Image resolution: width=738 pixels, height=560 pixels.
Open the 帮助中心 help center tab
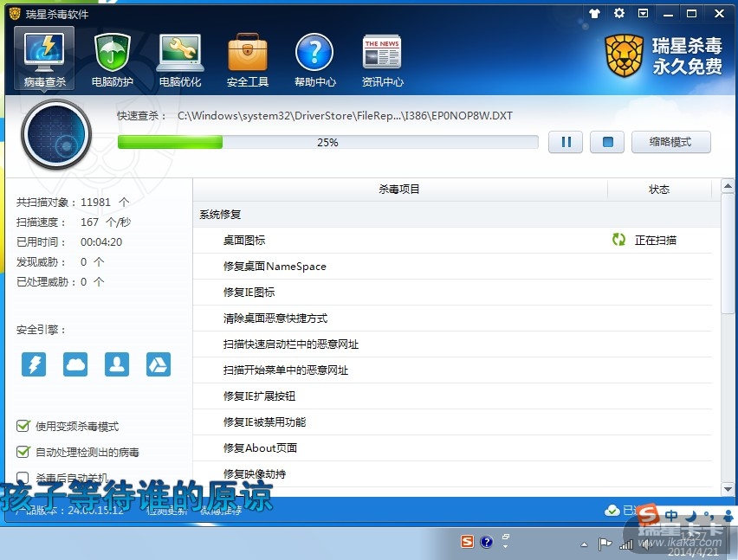(315, 59)
